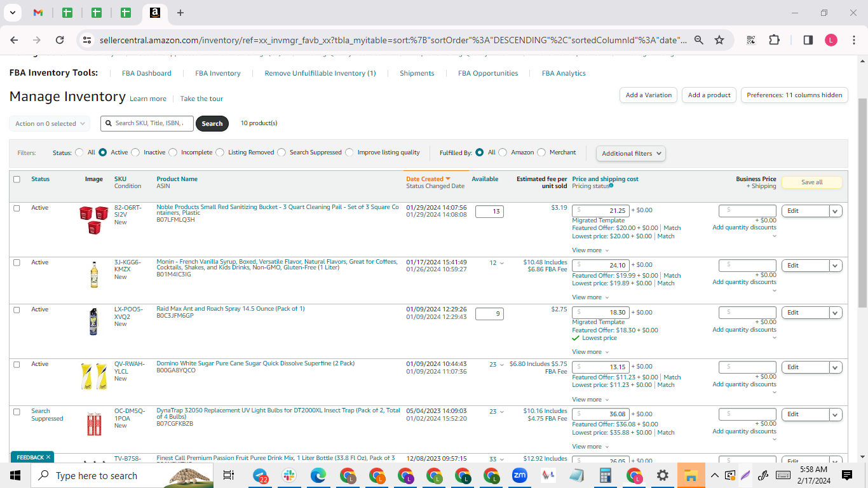Expand available quantity 12 for Monin Syrup

coord(496,263)
